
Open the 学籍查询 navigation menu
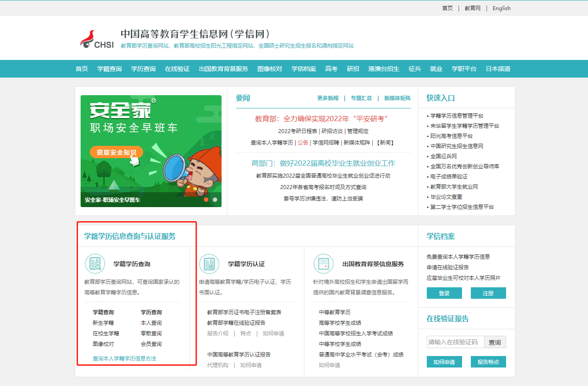109,69
